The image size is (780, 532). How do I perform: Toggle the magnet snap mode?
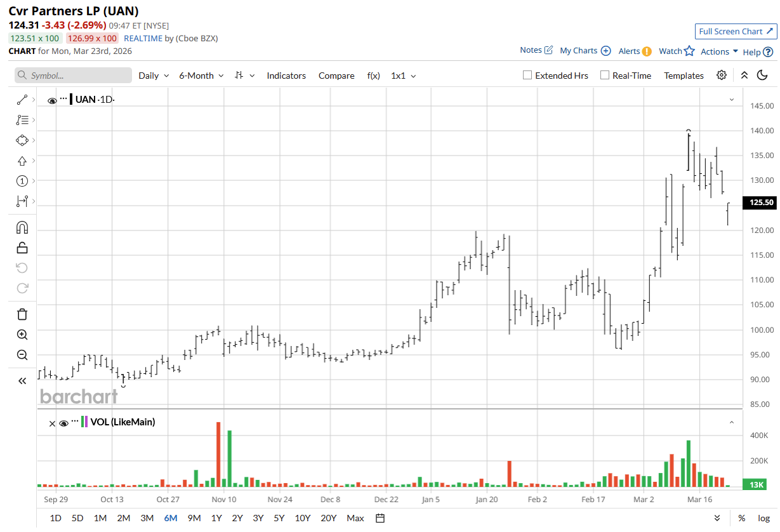(22, 227)
